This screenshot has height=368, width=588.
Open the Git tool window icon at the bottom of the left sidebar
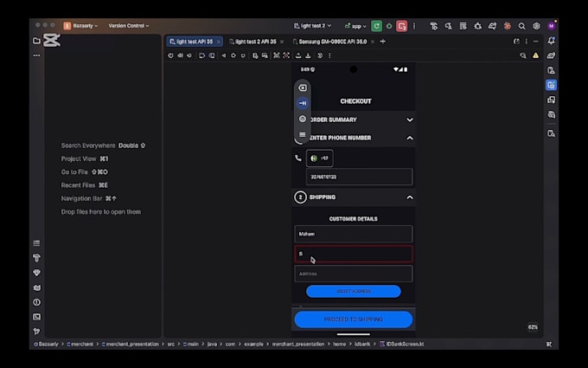[x=36, y=331]
